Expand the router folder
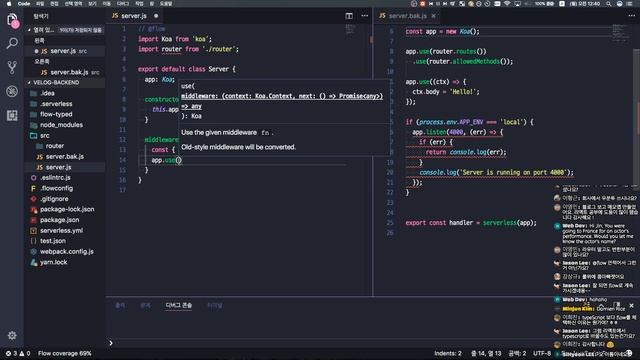 click(54, 146)
